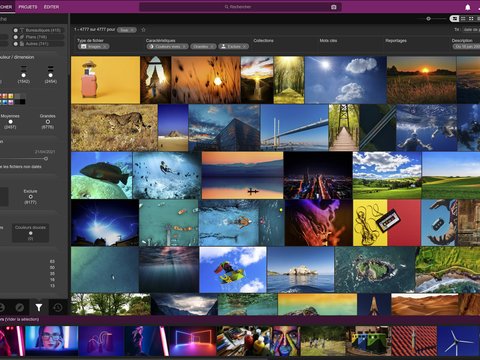
Task: Click the date chip under Description
Action: pos(466,47)
